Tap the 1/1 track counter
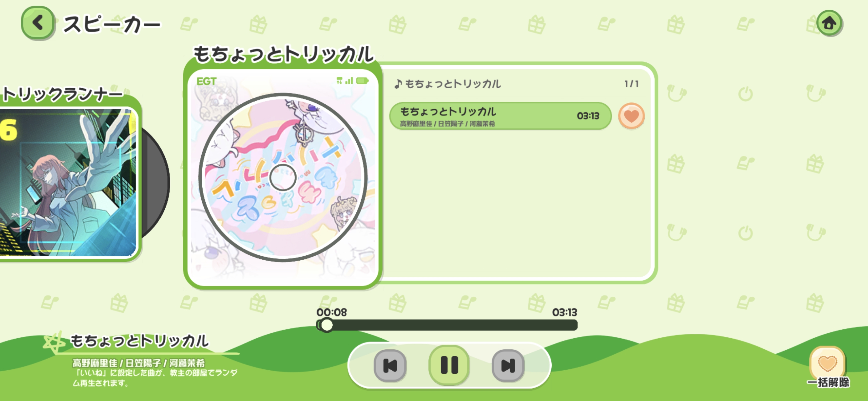 pyautogui.click(x=631, y=84)
